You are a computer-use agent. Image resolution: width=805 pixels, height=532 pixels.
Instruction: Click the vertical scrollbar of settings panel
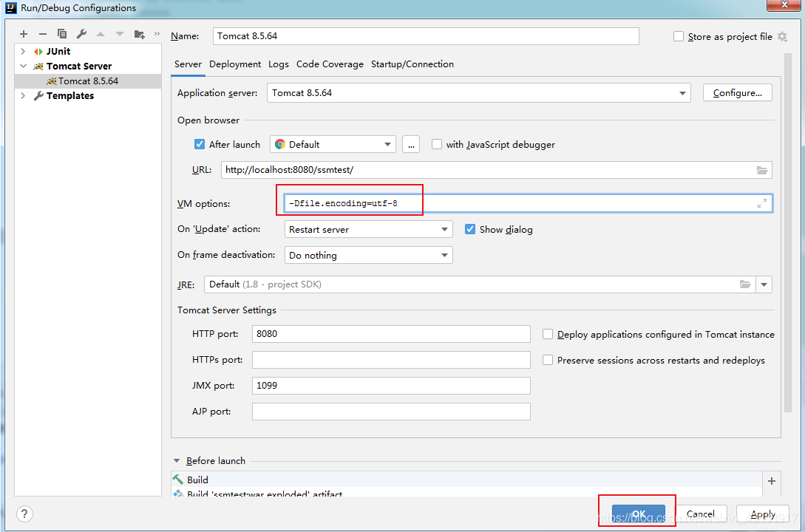pos(788,233)
